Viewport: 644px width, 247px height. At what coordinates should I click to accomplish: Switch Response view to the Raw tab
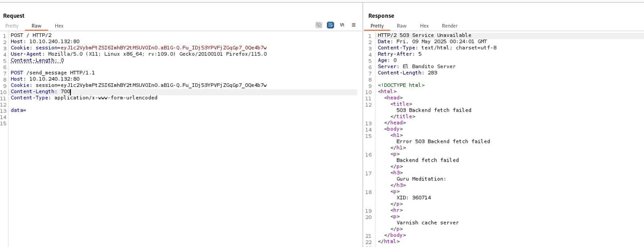click(x=401, y=26)
